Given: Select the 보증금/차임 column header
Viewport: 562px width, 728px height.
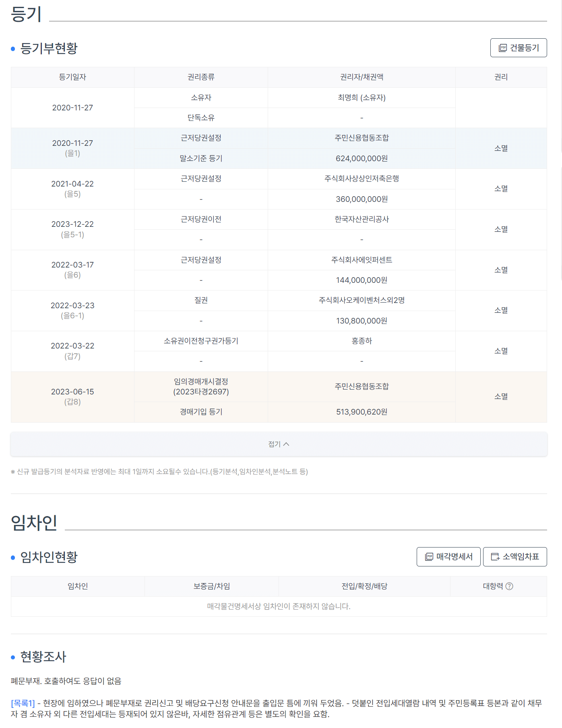Looking at the screenshot, I should [x=212, y=586].
